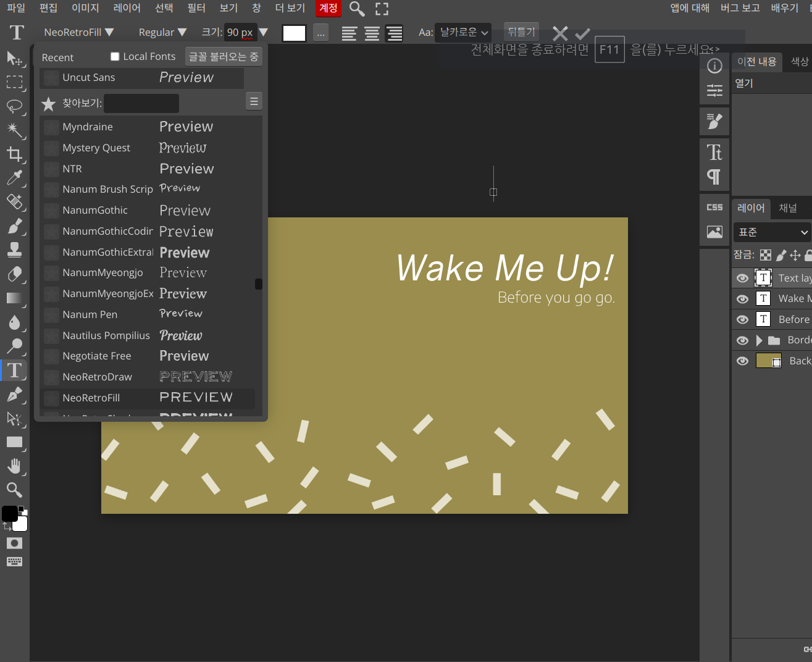Click the 글꼴 불러오는 중 button

point(224,57)
